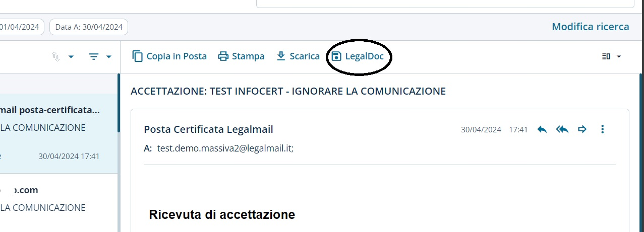Image resolution: width=644 pixels, height=232 pixels.
Task: Print the message with the Stampa icon
Action: coord(223,56)
